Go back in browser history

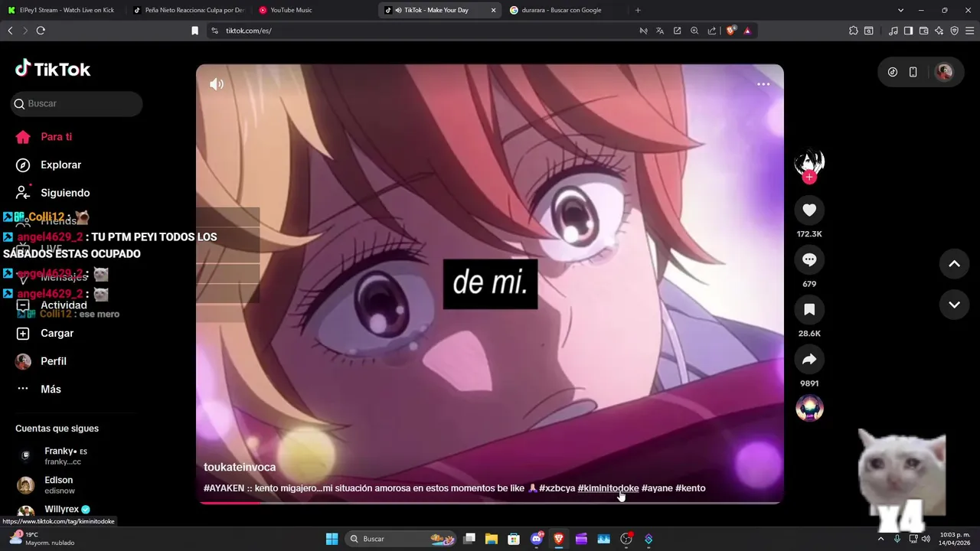click(x=10, y=31)
